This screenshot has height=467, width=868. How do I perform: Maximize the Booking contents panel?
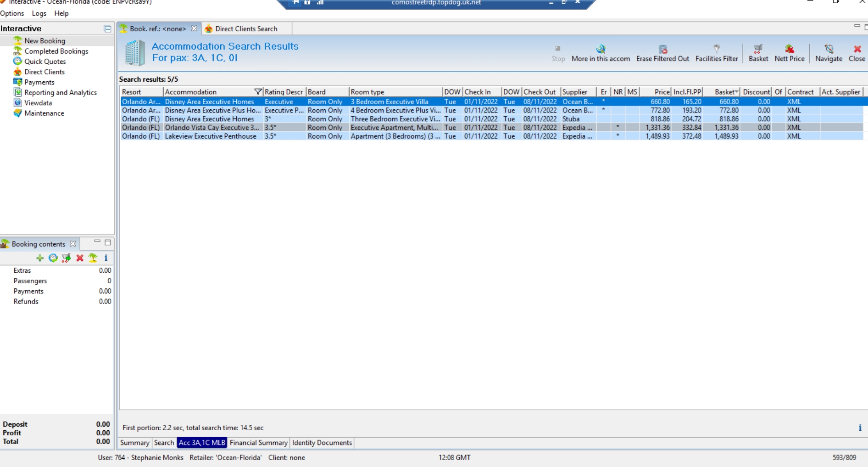pos(108,242)
